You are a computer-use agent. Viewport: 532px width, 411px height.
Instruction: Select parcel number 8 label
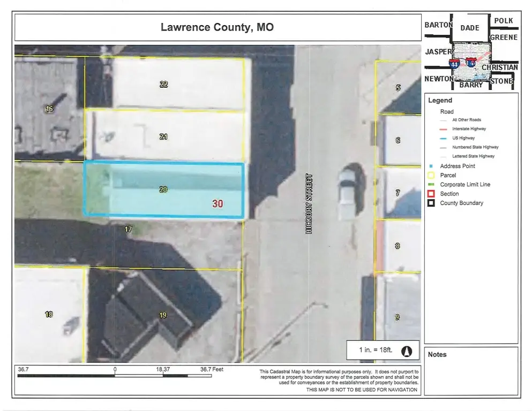[x=398, y=246]
